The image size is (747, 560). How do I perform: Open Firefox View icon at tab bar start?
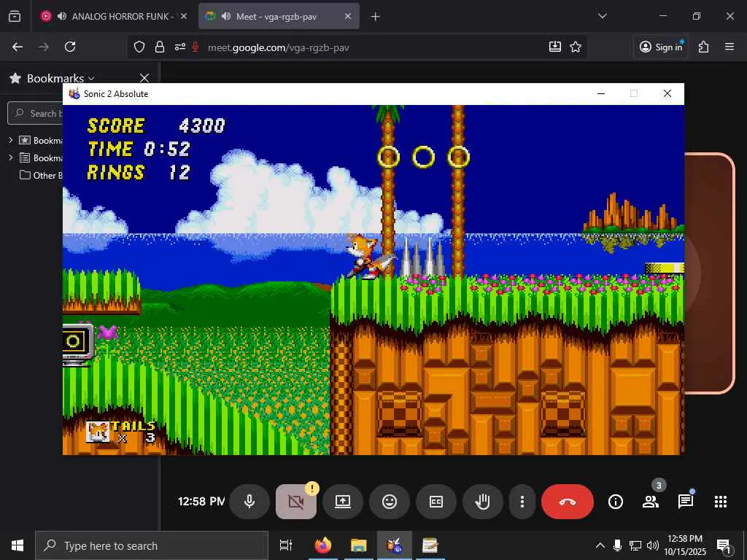pos(15,16)
